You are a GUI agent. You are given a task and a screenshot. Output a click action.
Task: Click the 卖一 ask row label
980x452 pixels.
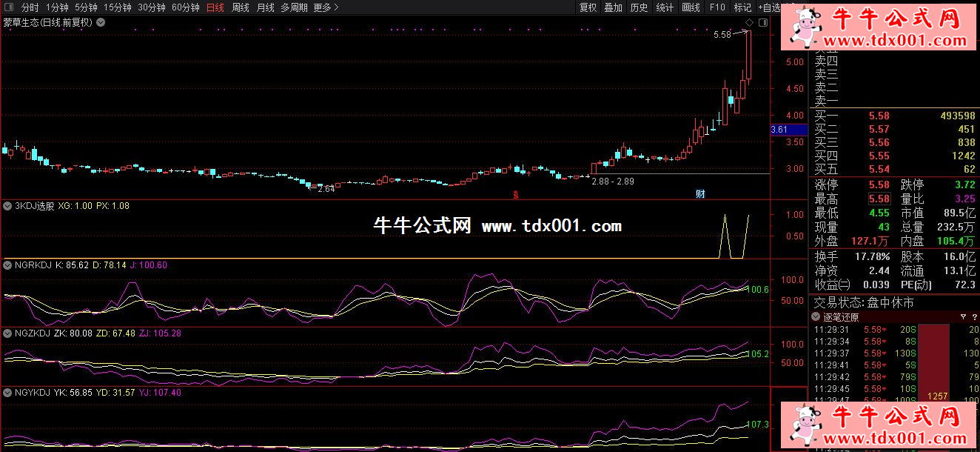click(827, 100)
